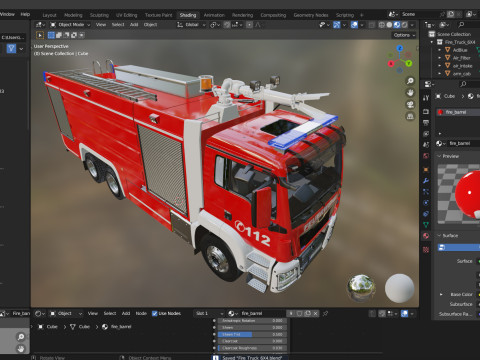This screenshot has height=360, width=480.
Task: Expand the AdBlue object in the outliner
Action: point(439,50)
